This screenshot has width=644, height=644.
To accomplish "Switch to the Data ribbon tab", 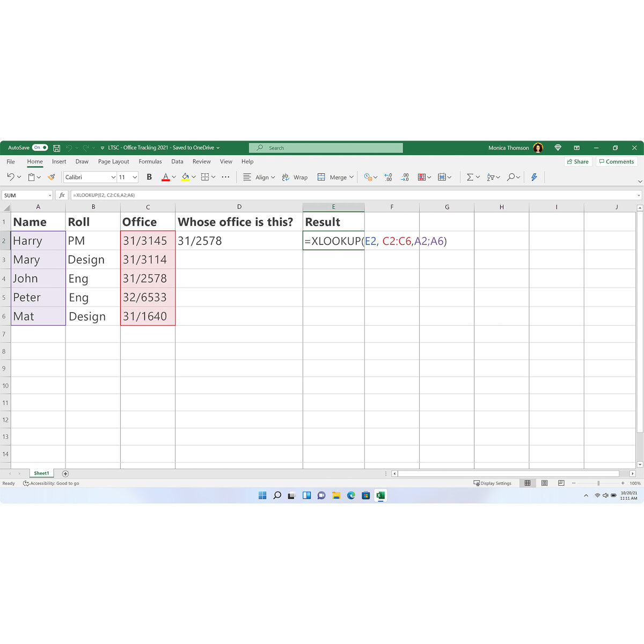I will click(x=177, y=162).
